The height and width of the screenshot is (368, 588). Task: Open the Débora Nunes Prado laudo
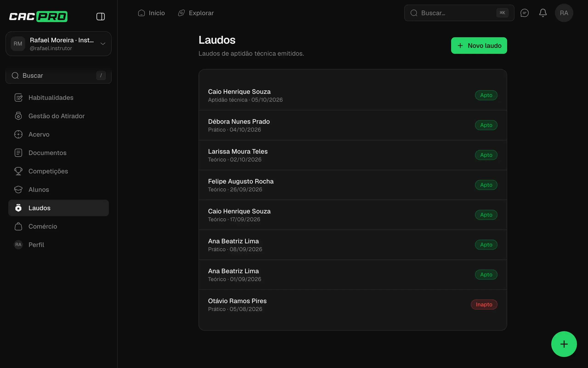(353, 125)
